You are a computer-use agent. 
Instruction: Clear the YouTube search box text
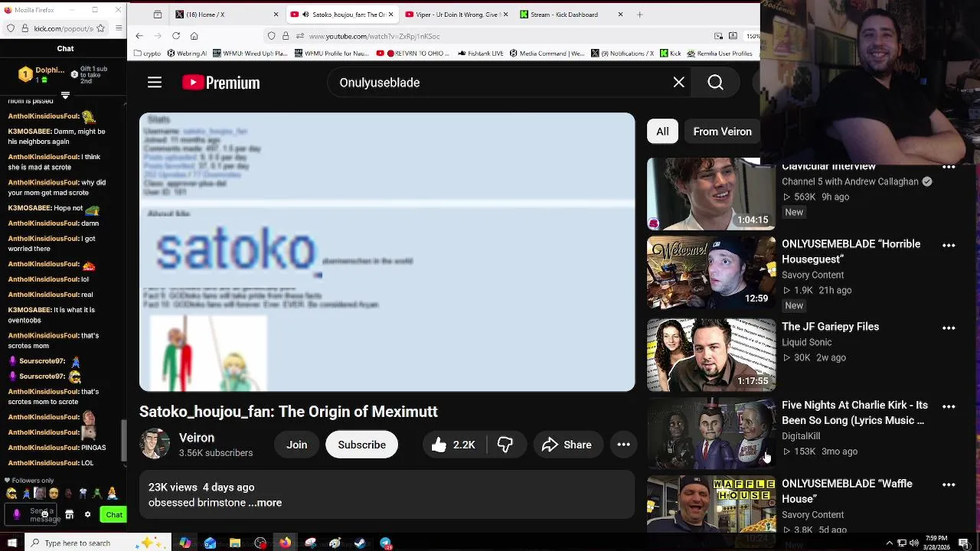pos(678,83)
